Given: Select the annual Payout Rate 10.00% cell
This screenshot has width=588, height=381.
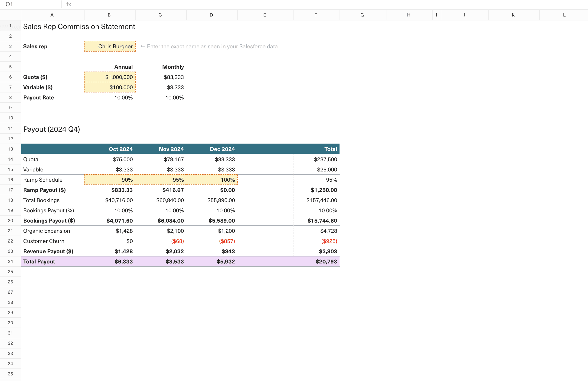Looking at the screenshot, I should coord(123,97).
